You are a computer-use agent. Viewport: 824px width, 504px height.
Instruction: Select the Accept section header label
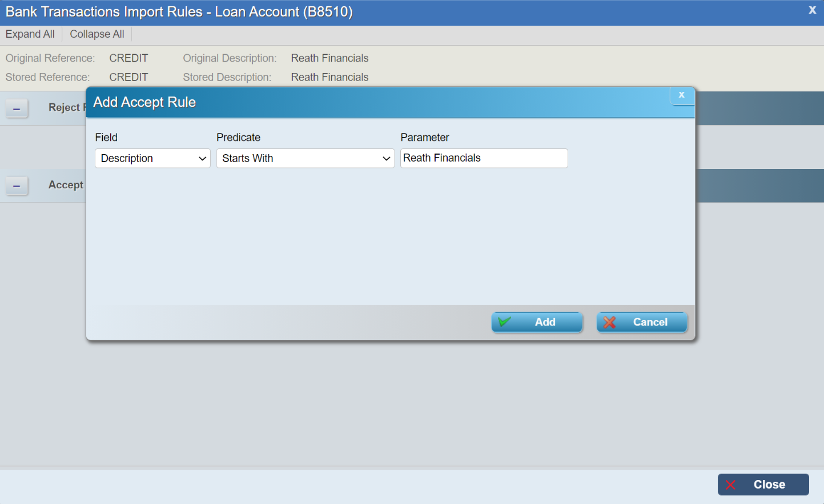66,185
